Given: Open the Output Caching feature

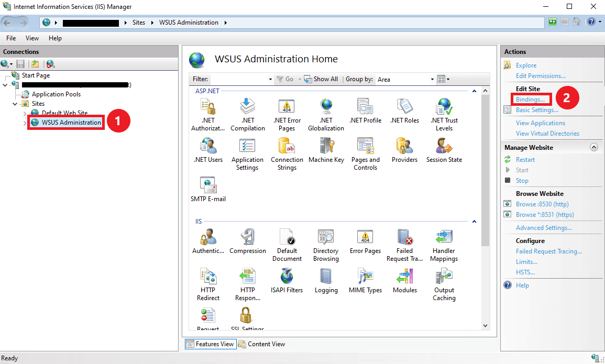Looking at the screenshot, I should (444, 284).
